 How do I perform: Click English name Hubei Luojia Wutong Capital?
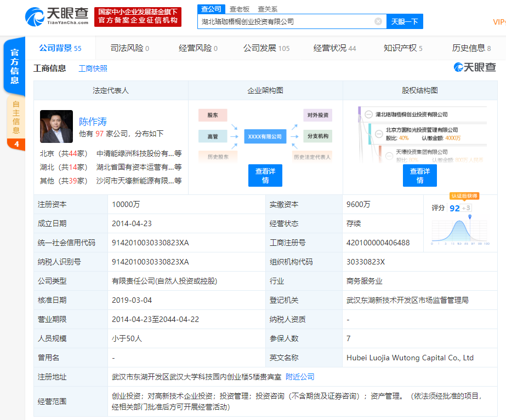[x=410, y=358]
